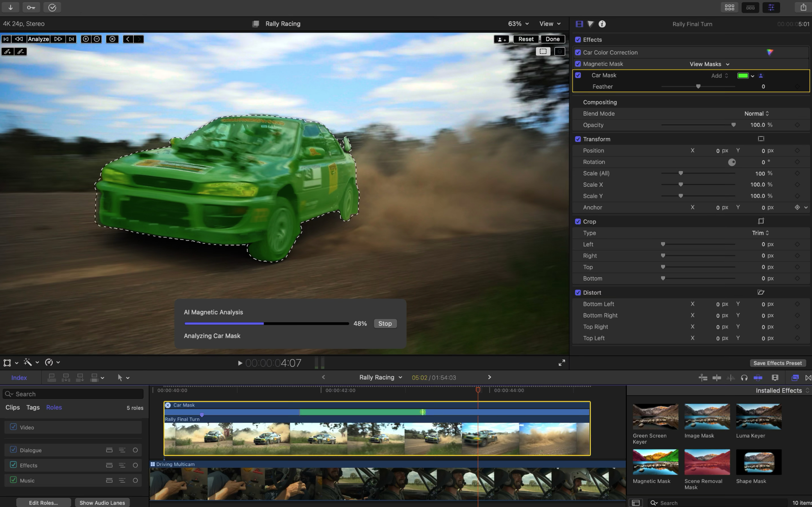Switch to the Tags tab in the index
The image size is (812, 507).
tap(33, 407)
